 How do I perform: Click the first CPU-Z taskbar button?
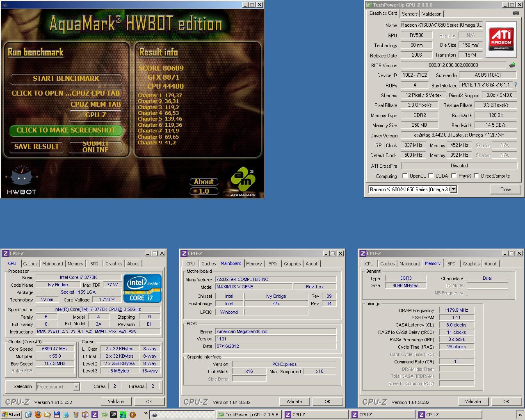[x=315, y=415]
